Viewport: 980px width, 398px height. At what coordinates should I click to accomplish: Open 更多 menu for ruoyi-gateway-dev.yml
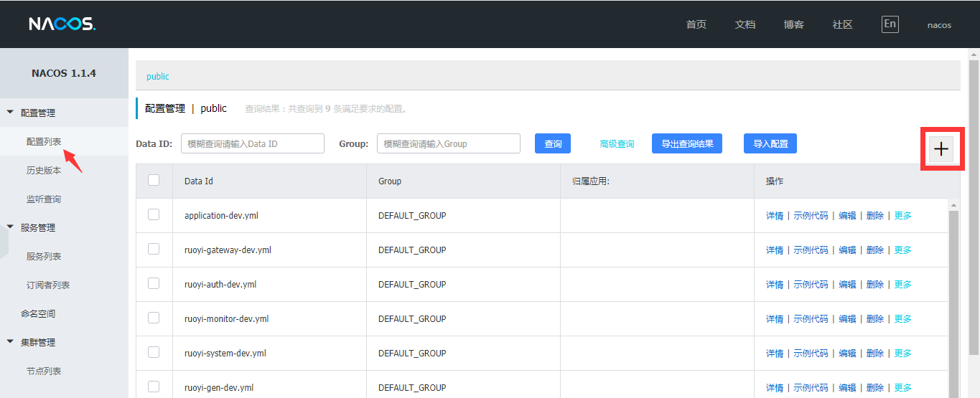point(903,250)
